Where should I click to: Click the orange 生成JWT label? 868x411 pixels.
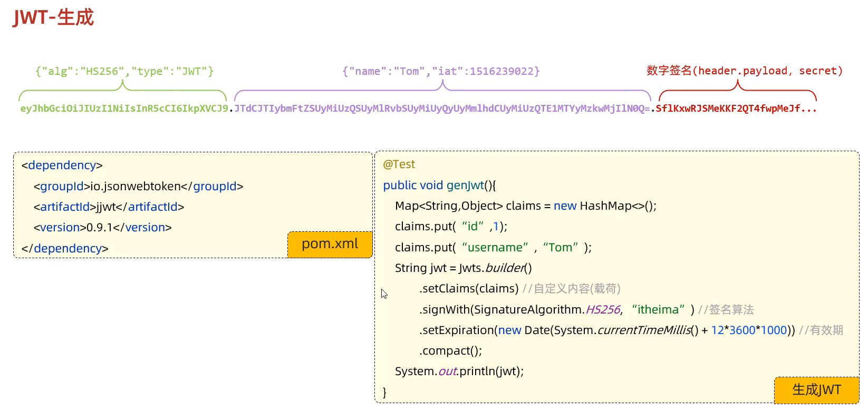tap(816, 390)
